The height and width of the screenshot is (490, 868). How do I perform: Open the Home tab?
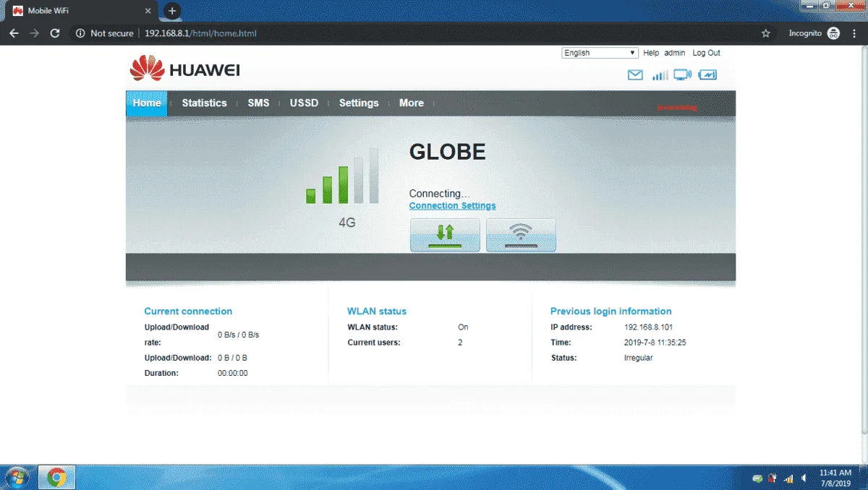click(147, 103)
